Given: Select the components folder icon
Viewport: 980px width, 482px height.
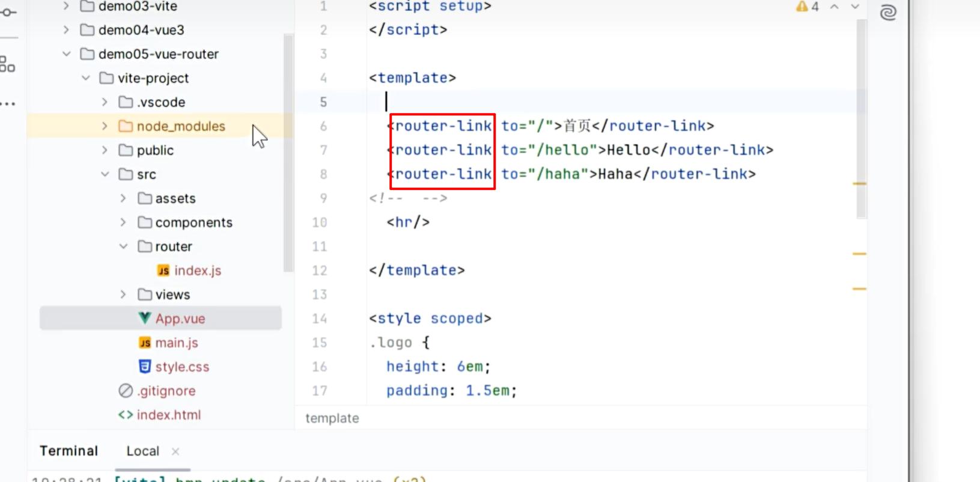Looking at the screenshot, I should pos(145,222).
